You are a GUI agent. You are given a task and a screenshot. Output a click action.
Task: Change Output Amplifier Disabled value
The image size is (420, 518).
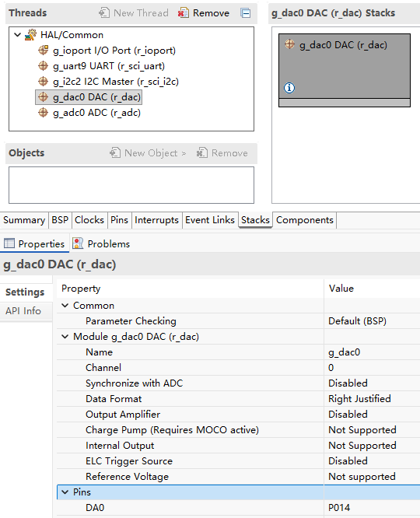point(372,415)
